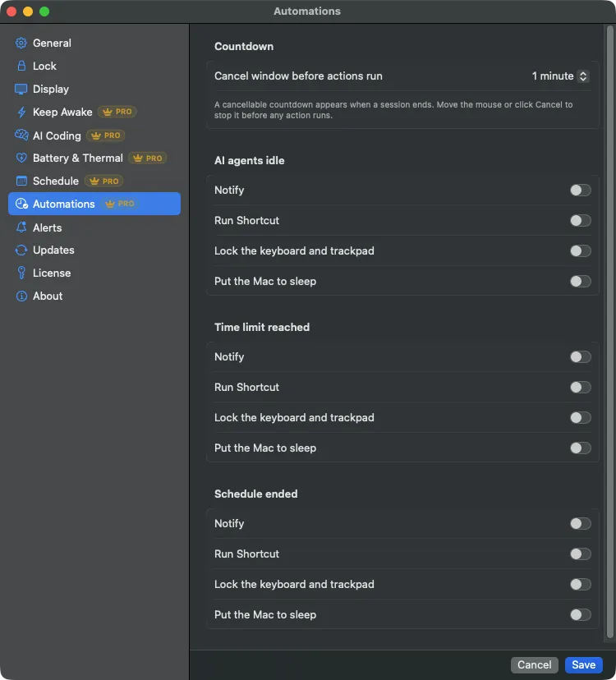Click the Battery & Thermal heart icon
Screen dimensions: 616x680
[x=21, y=158]
